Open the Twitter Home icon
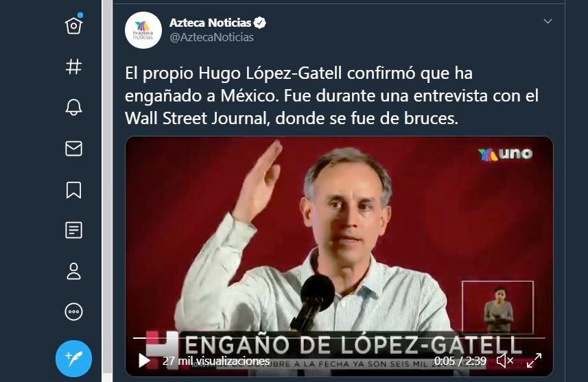Viewport: 588px width, 382px height. click(x=74, y=25)
